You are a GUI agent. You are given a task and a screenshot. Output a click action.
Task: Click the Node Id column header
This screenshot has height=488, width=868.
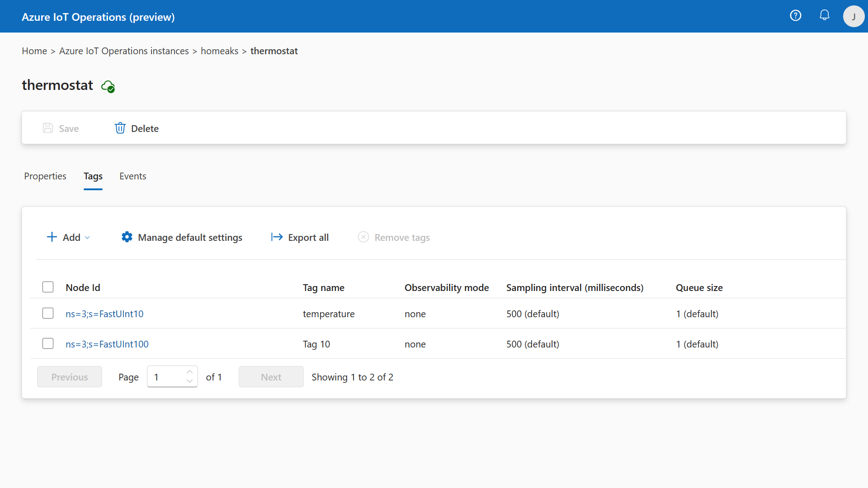[83, 288]
